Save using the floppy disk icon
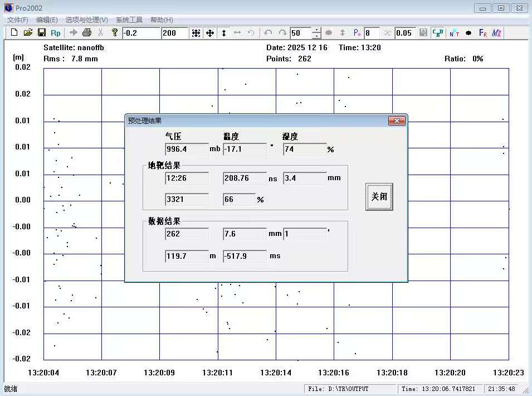This screenshot has width=532, height=396. 42,33
